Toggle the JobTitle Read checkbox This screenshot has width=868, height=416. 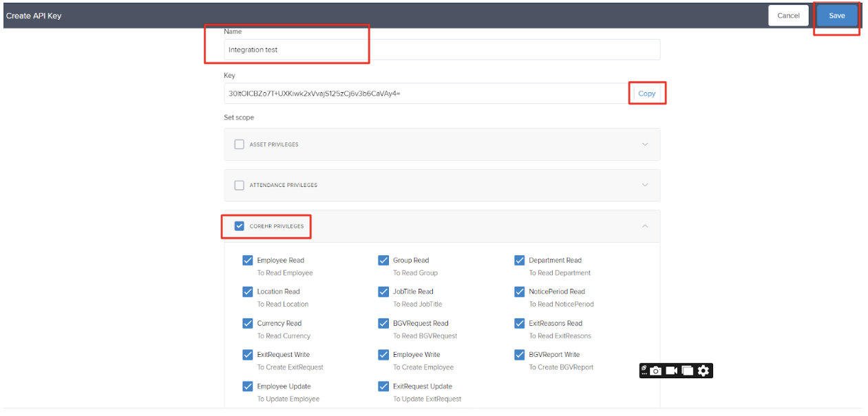coord(383,292)
